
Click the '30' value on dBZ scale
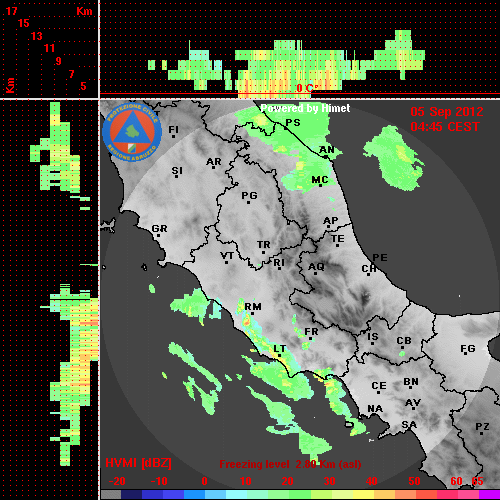click(x=329, y=481)
